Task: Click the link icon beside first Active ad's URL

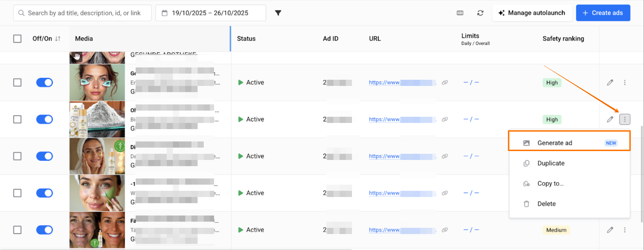Action: pyautogui.click(x=445, y=83)
